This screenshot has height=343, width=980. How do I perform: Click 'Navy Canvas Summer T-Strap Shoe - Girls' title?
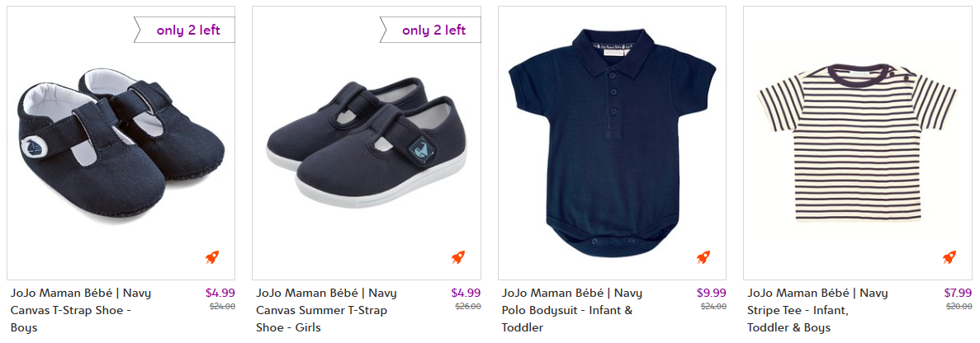click(x=326, y=310)
